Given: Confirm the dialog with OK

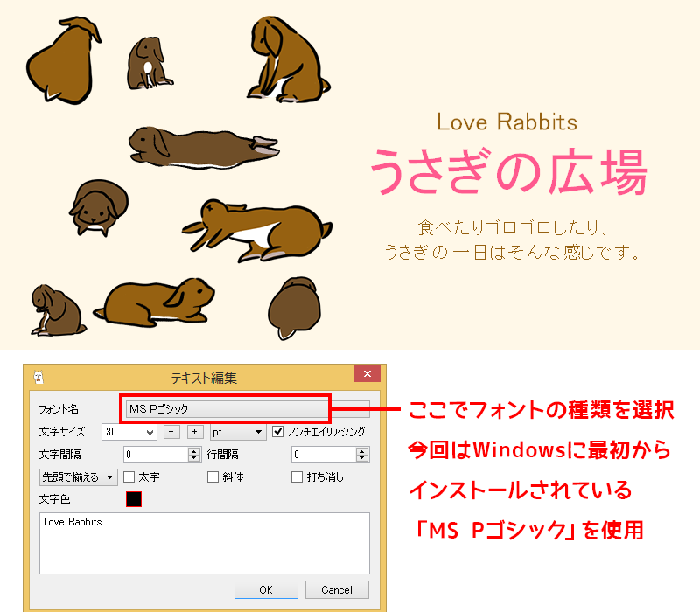Looking at the screenshot, I should pos(266,589).
